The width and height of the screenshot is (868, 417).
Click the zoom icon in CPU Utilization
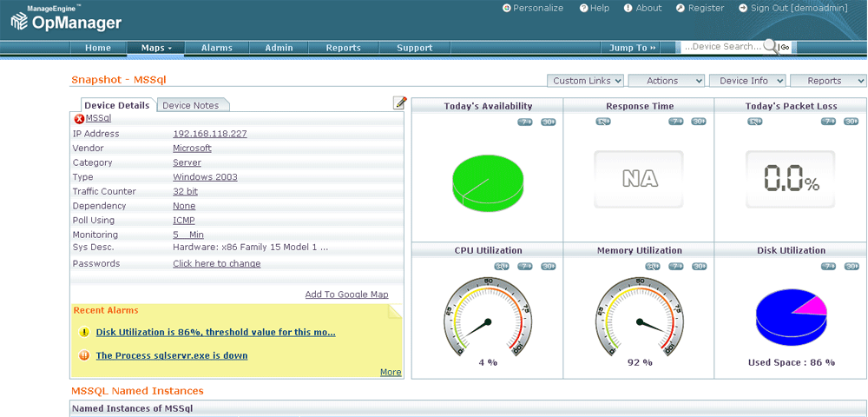[x=502, y=267]
